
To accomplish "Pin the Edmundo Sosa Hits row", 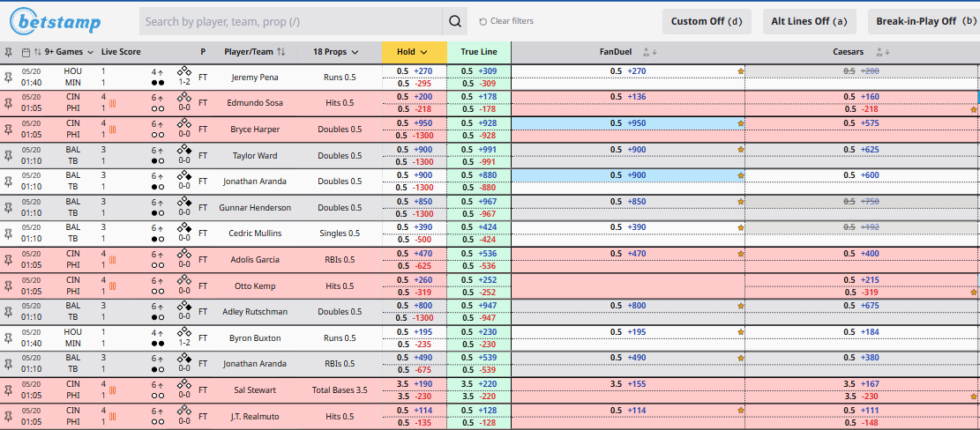I will pos(8,103).
